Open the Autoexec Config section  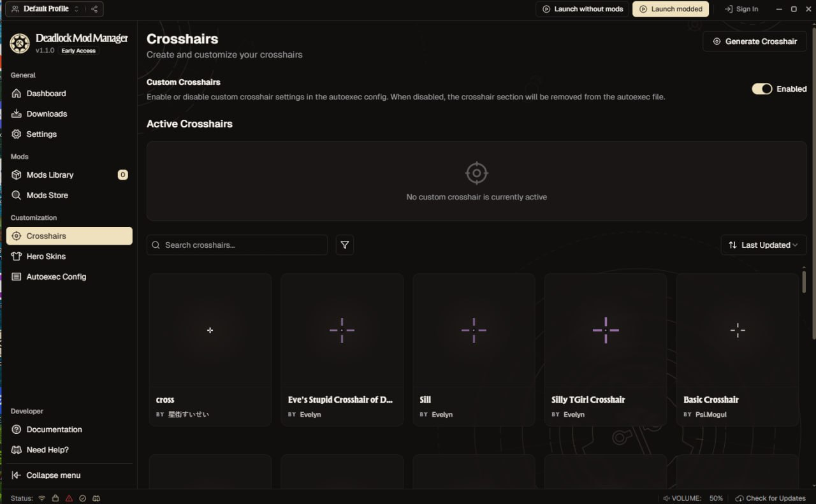pos(69,277)
